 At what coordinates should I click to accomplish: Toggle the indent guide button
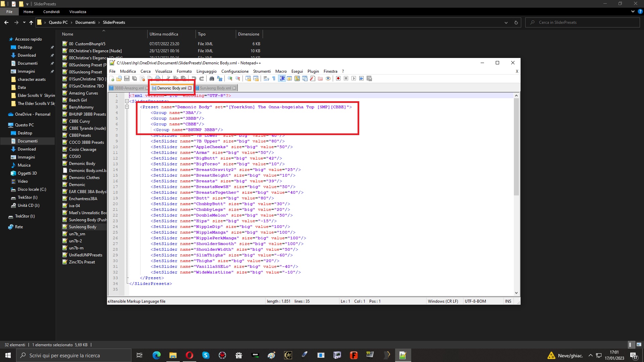coord(282,78)
